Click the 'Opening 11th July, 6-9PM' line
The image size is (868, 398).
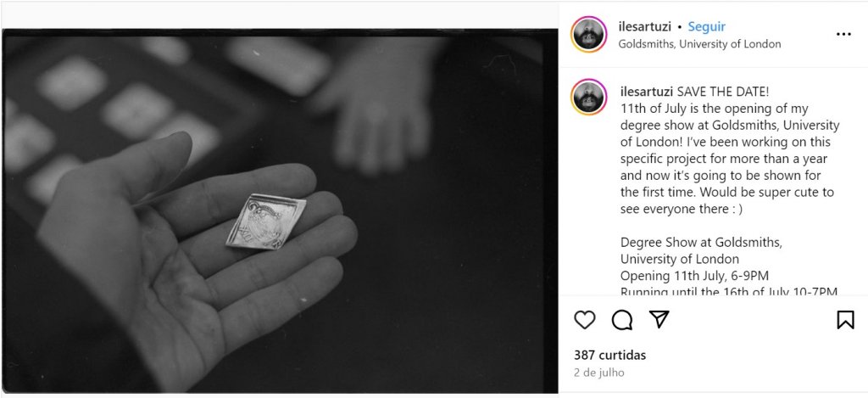tap(694, 276)
